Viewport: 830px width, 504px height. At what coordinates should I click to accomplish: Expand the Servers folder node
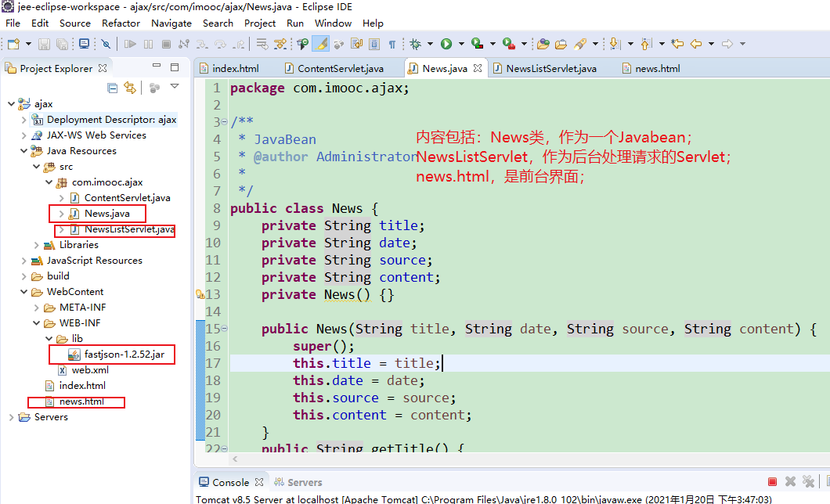(x=11, y=417)
